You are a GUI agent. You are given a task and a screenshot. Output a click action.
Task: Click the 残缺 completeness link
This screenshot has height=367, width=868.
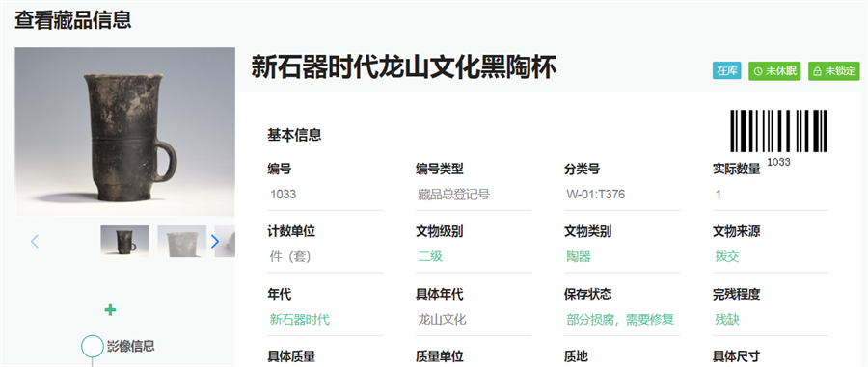(x=727, y=320)
